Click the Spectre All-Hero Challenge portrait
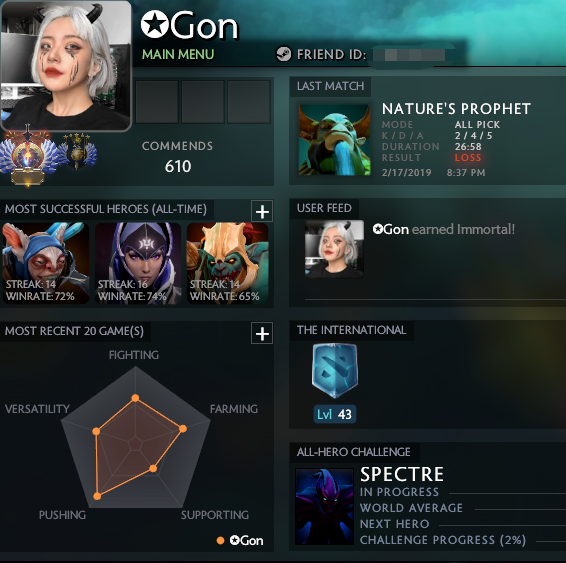This screenshot has height=563, width=566. pyautogui.click(x=324, y=506)
